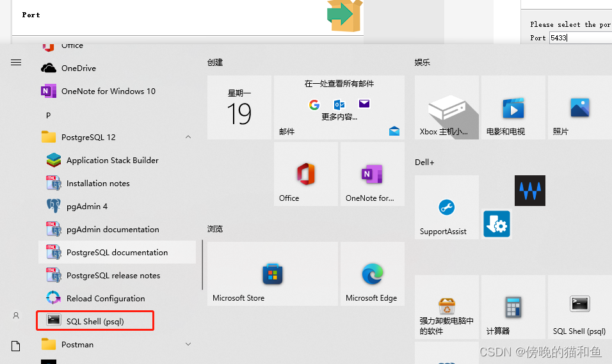The image size is (612, 364).
Task: Open the Documents icon in Start sidebar
Action: (15, 346)
